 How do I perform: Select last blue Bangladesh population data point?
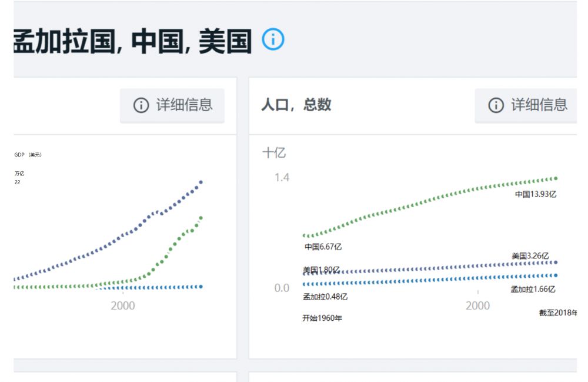tap(556, 275)
